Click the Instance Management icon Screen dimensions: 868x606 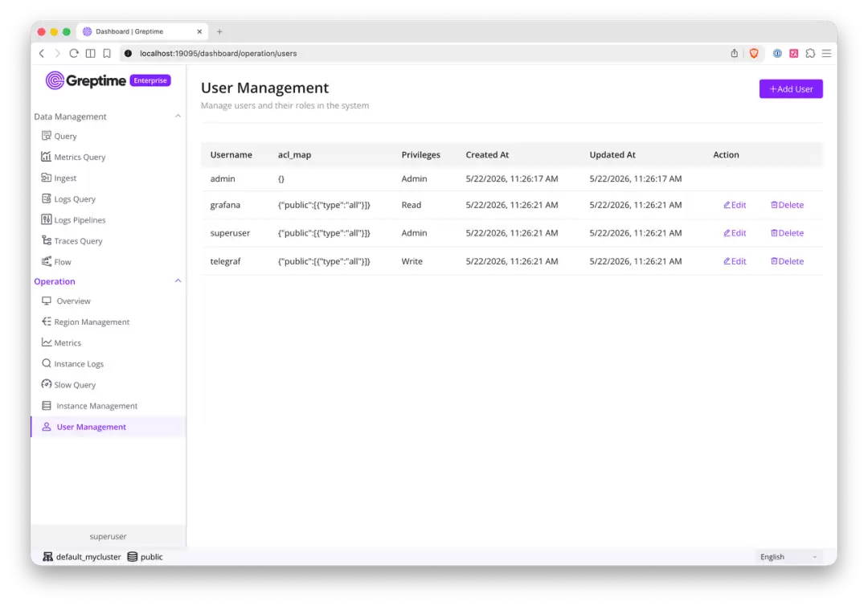47,406
